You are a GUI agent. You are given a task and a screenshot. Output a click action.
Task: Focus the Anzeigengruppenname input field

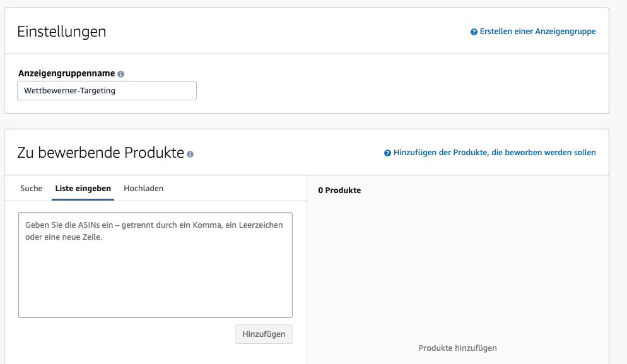coord(107,90)
